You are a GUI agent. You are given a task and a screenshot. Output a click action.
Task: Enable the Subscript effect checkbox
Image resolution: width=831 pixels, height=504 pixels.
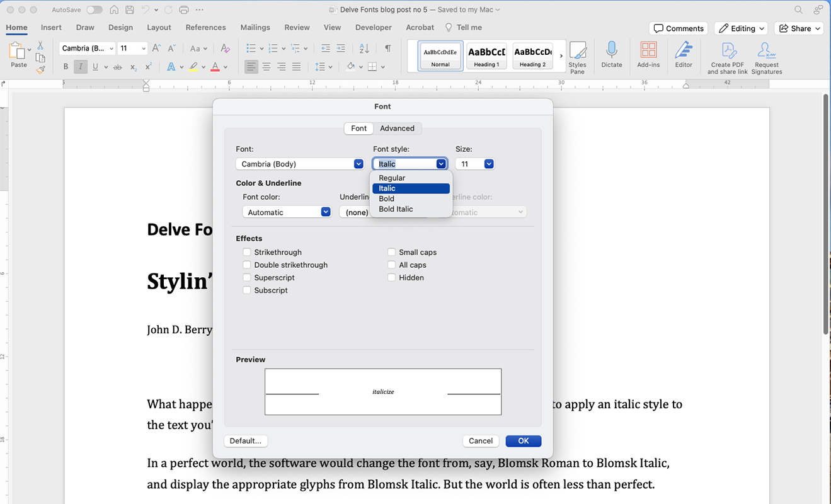point(247,290)
